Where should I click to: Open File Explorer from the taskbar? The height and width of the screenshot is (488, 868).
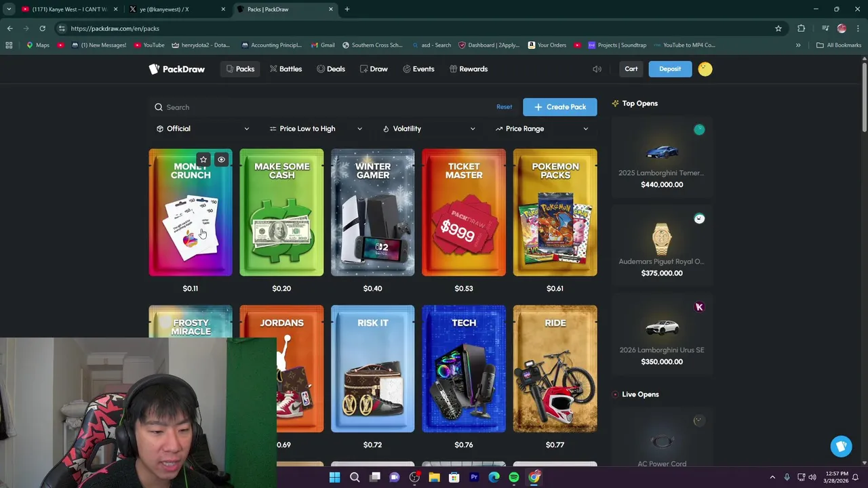pos(434,477)
